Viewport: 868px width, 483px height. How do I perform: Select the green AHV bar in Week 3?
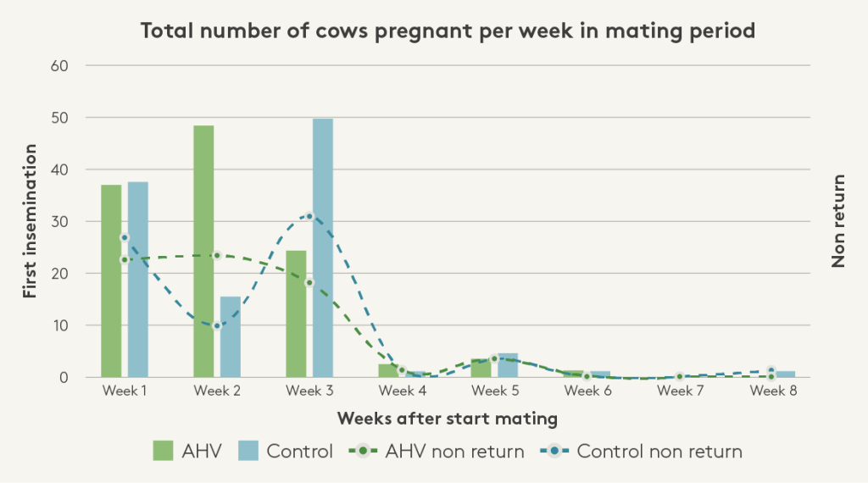[x=296, y=314]
